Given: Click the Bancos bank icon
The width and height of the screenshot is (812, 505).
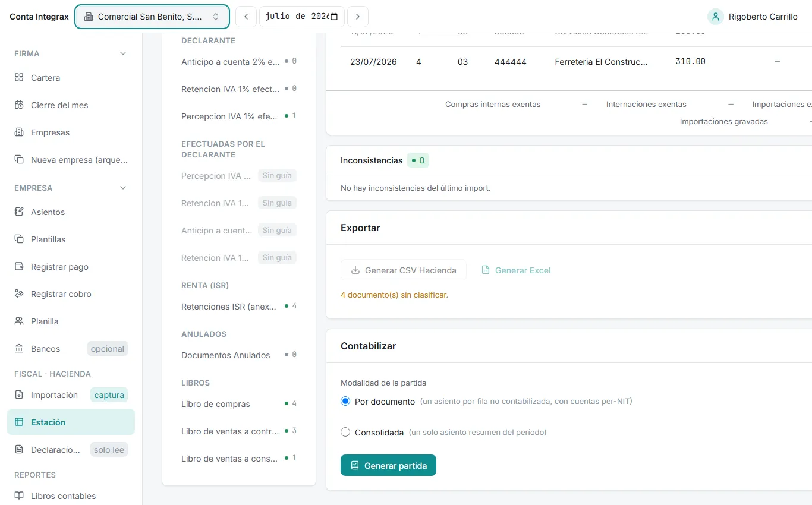Looking at the screenshot, I should (x=19, y=349).
